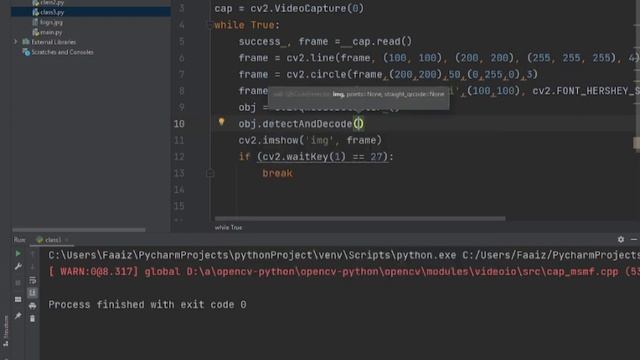Rerun the script with the green play icon

pos(18,253)
